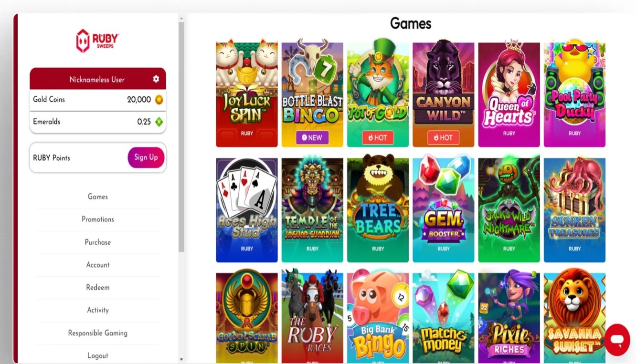Launch the Joy Luck Spin game
Image resolution: width=636 pixels, height=364 pixels.
point(247,94)
